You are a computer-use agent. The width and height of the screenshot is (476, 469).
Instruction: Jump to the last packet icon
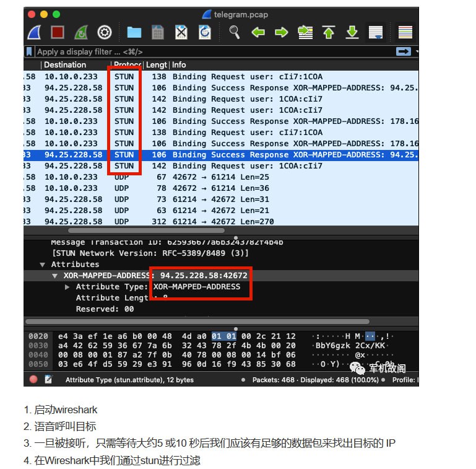click(x=352, y=32)
